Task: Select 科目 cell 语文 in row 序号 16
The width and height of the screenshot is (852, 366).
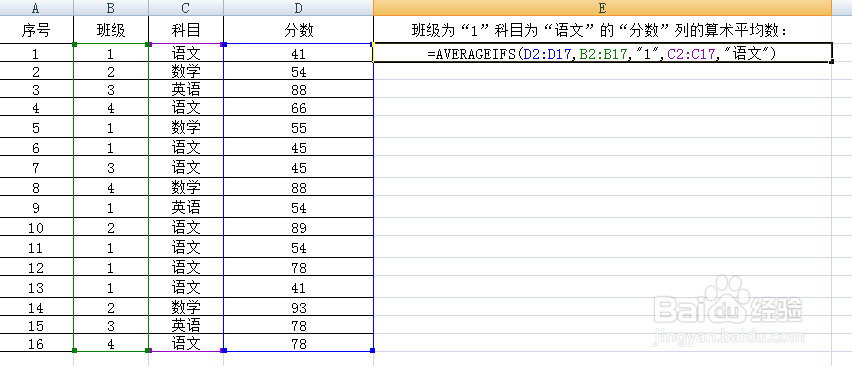Action: (x=186, y=343)
